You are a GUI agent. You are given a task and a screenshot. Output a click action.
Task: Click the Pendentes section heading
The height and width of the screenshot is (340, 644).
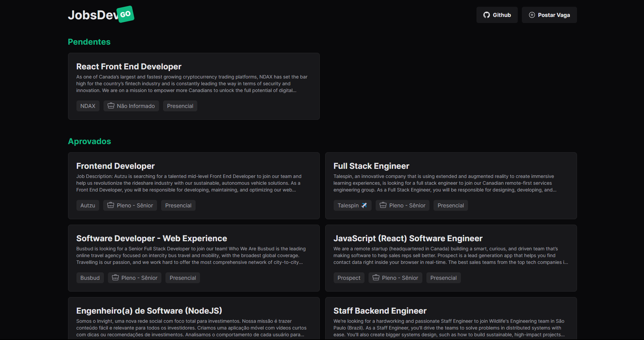89,42
